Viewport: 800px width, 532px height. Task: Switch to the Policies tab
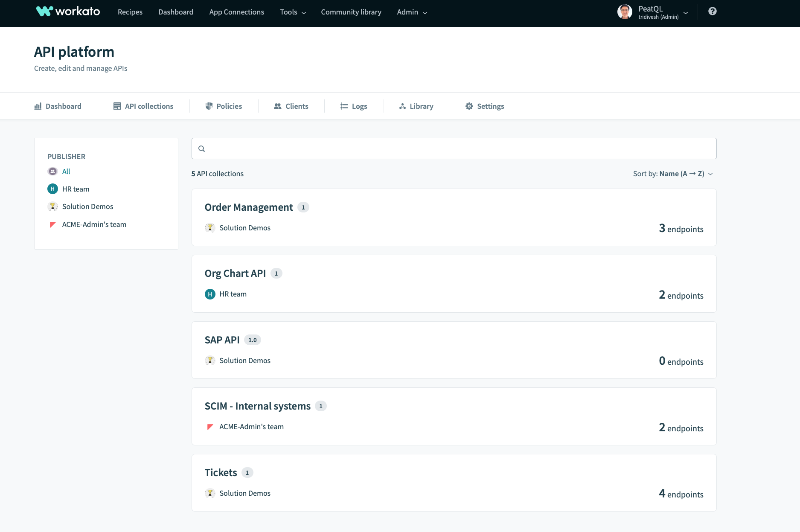pos(224,106)
